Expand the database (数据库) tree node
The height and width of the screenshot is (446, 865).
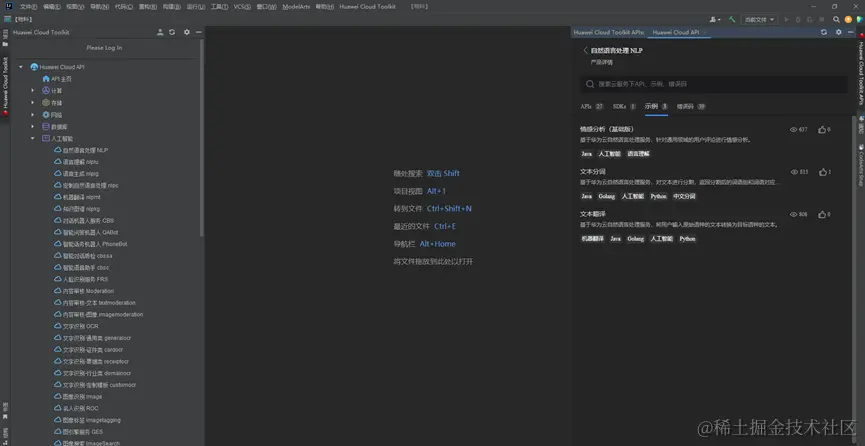(33, 126)
